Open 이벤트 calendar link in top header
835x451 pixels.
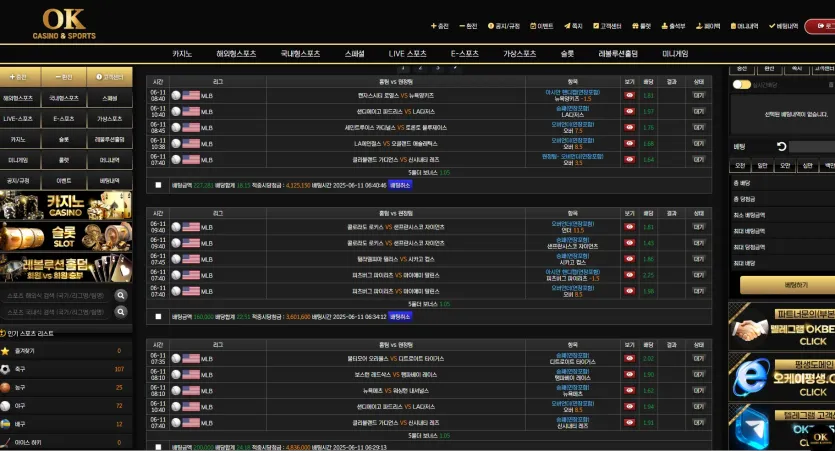(x=542, y=26)
